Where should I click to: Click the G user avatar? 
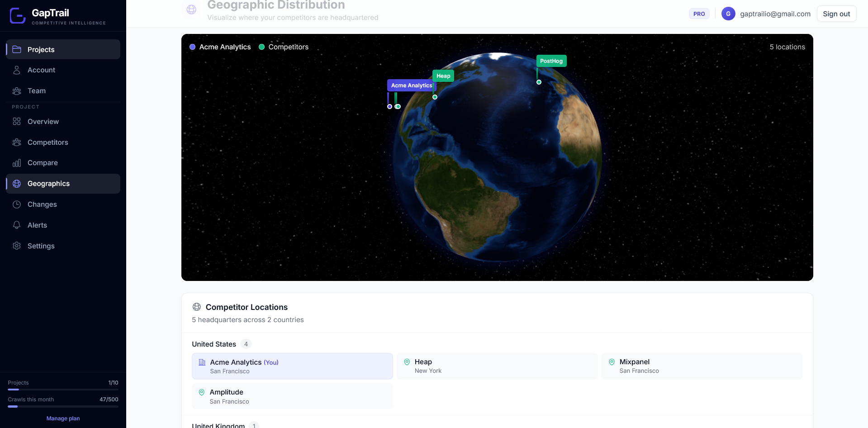pos(728,14)
